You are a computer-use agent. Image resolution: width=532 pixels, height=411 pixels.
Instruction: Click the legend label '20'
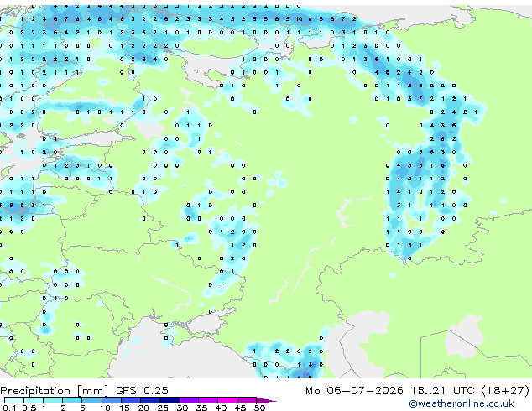point(143,408)
